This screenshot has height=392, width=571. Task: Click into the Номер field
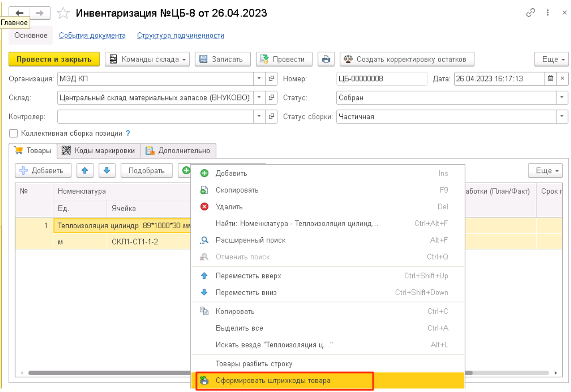coord(382,79)
